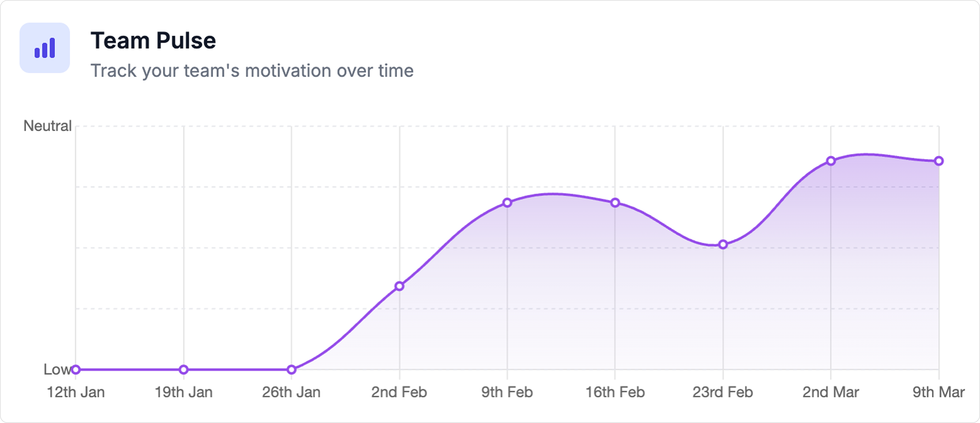The height and width of the screenshot is (423, 980).
Task: Click the 26th Jan axis label
Action: pyautogui.click(x=291, y=392)
